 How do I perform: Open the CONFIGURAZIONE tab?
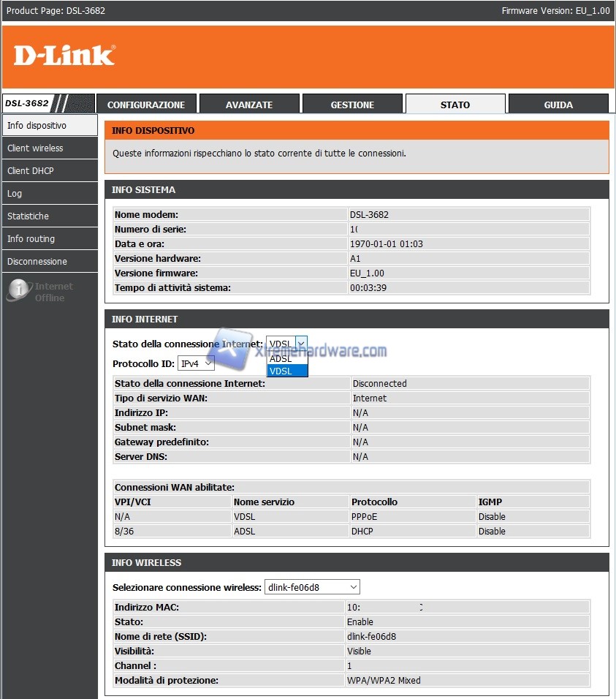[146, 105]
